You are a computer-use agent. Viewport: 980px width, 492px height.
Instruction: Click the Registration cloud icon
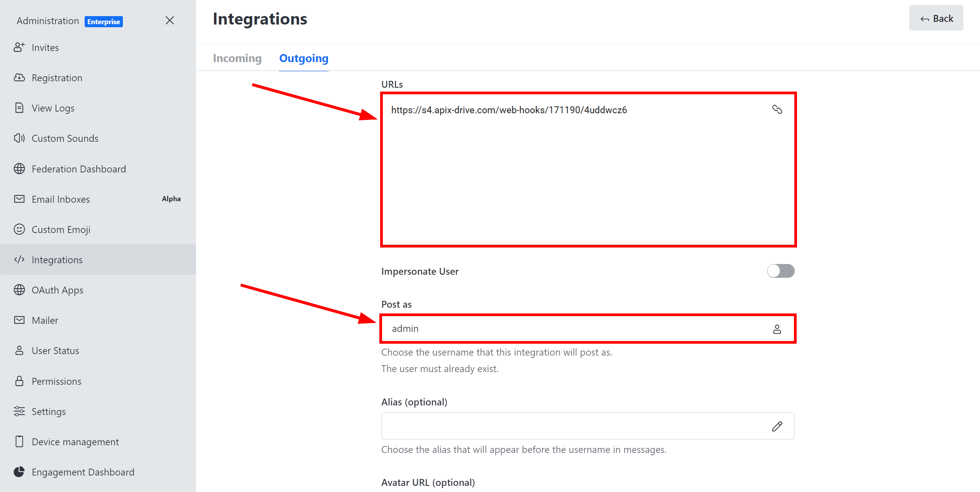tap(19, 78)
